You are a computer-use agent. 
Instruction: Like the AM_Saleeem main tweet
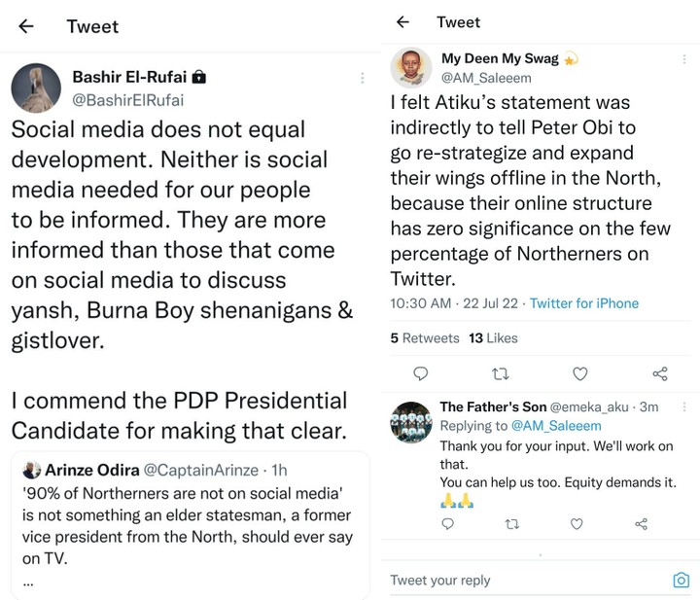point(579,373)
